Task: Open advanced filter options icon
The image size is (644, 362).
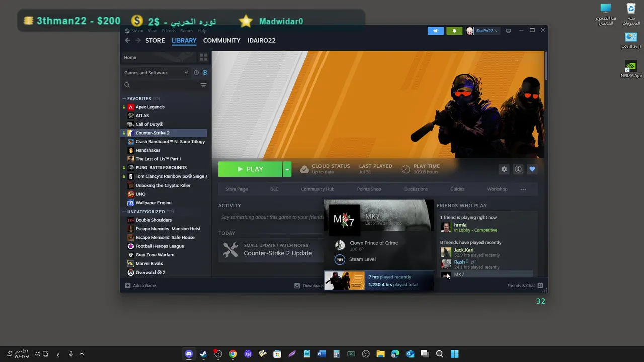Action: point(203,85)
